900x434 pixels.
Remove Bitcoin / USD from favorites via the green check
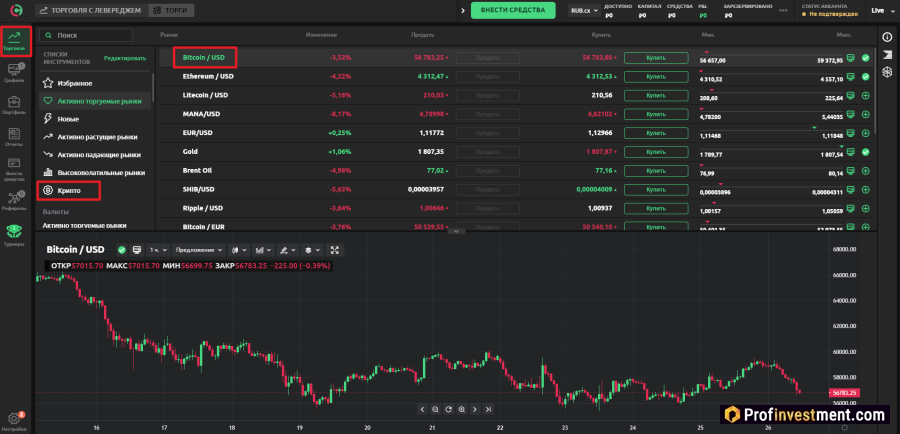865,58
